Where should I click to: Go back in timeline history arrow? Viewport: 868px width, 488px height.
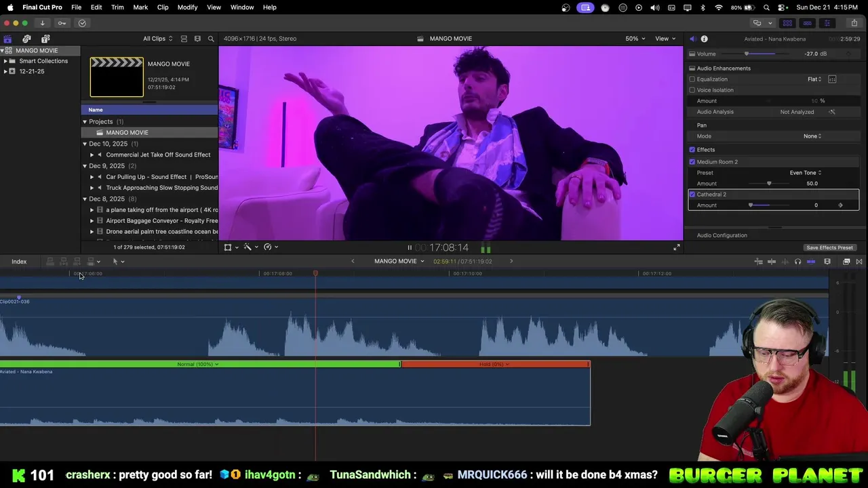[353, 262]
